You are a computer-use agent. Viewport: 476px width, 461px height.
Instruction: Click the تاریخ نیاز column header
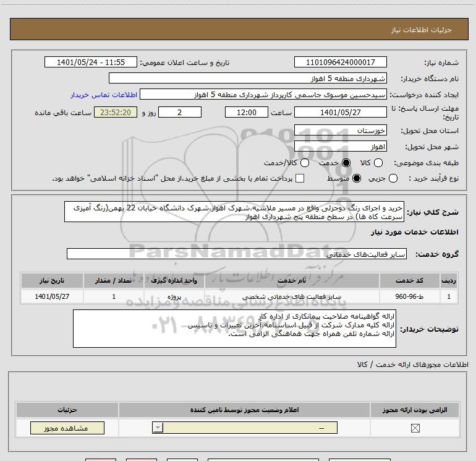click(52, 280)
